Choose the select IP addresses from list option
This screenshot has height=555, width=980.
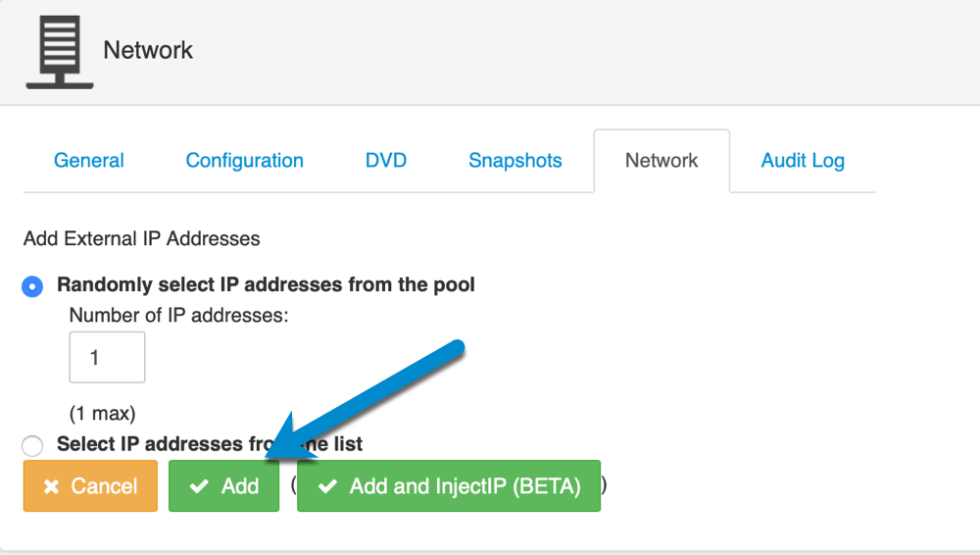pos(32,446)
